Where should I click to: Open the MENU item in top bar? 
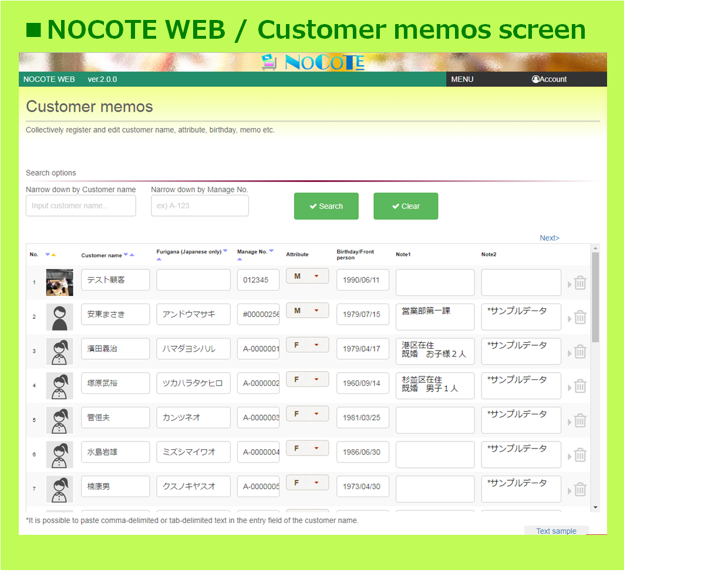click(462, 79)
